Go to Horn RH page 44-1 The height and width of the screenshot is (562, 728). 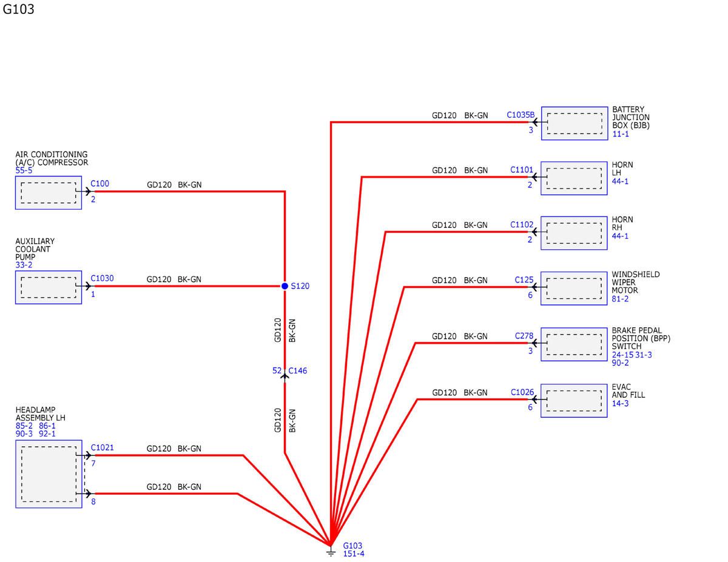pos(620,236)
